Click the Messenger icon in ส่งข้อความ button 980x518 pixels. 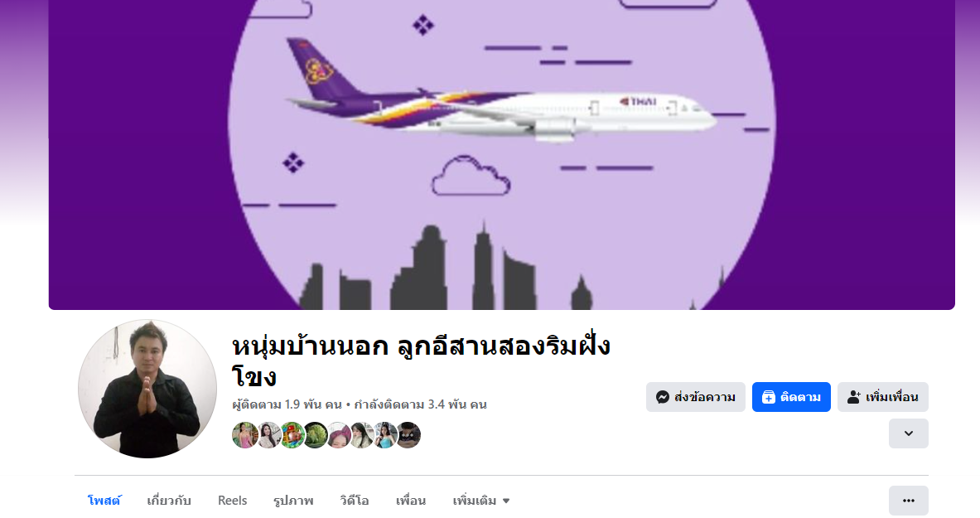pos(663,397)
